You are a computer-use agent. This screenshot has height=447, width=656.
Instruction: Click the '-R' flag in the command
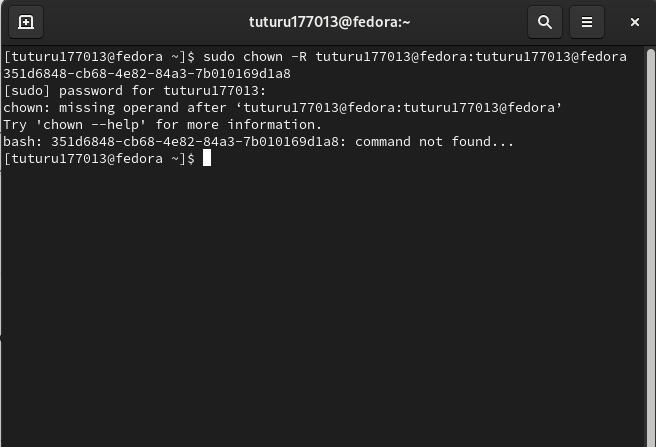pyautogui.click(x=299, y=57)
